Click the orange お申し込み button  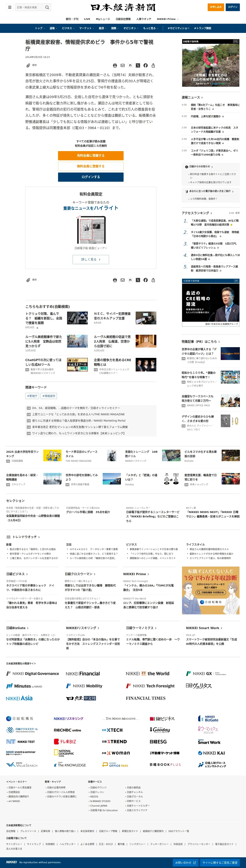tap(216, 7)
